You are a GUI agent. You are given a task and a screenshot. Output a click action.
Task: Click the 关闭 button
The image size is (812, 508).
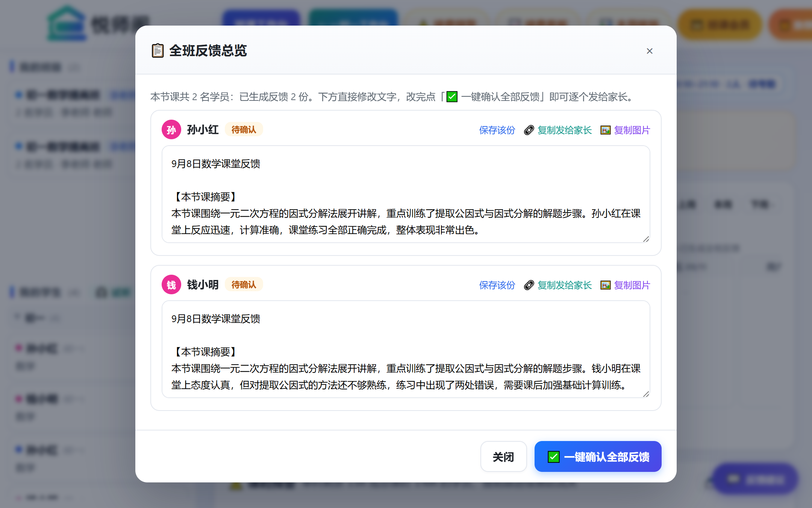503,456
